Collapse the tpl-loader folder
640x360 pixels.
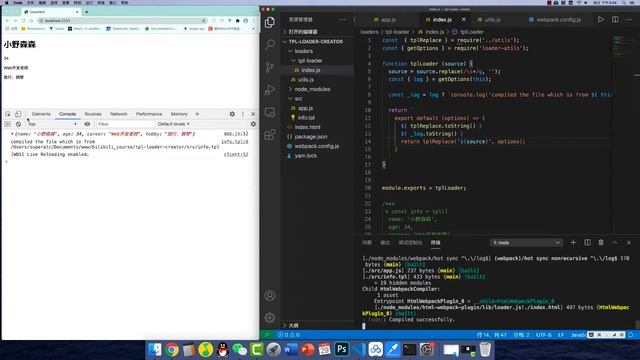tap(310, 60)
